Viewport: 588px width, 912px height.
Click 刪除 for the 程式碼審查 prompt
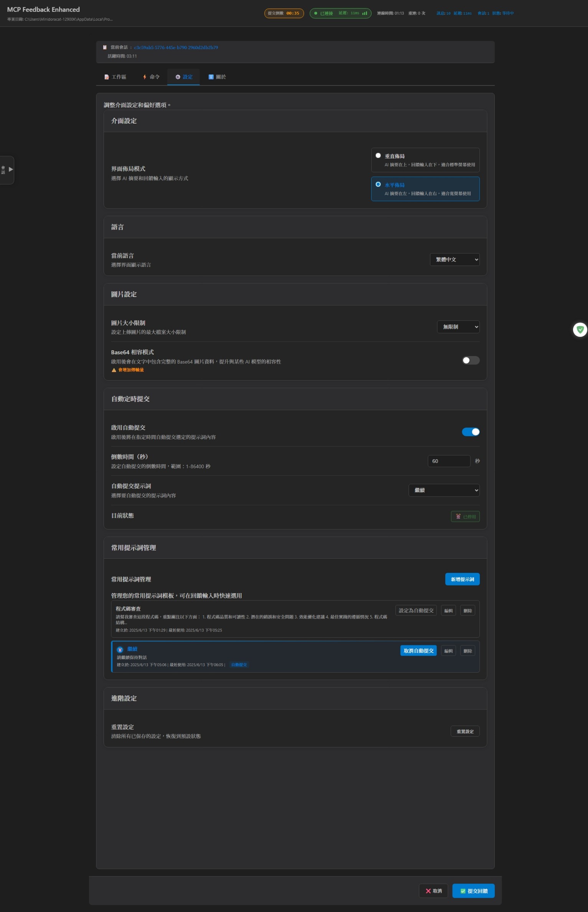point(468,610)
